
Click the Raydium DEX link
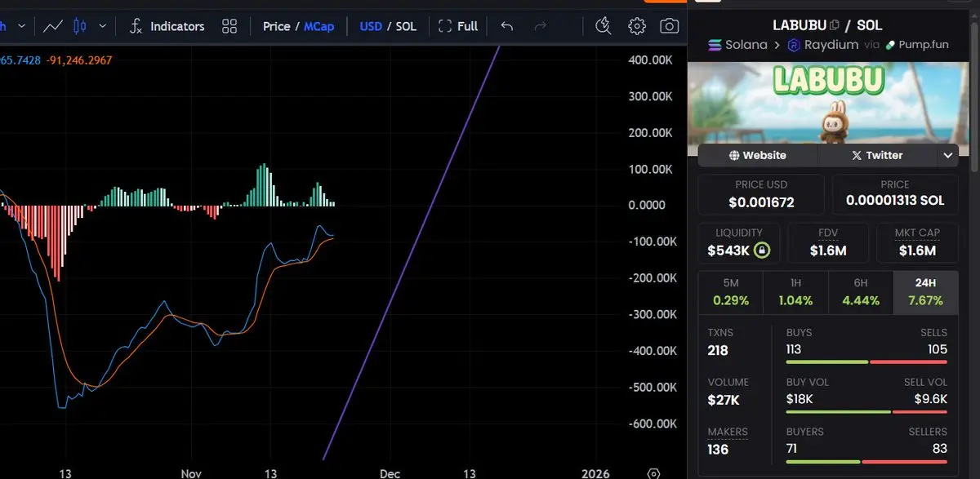pyautogui.click(x=822, y=45)
